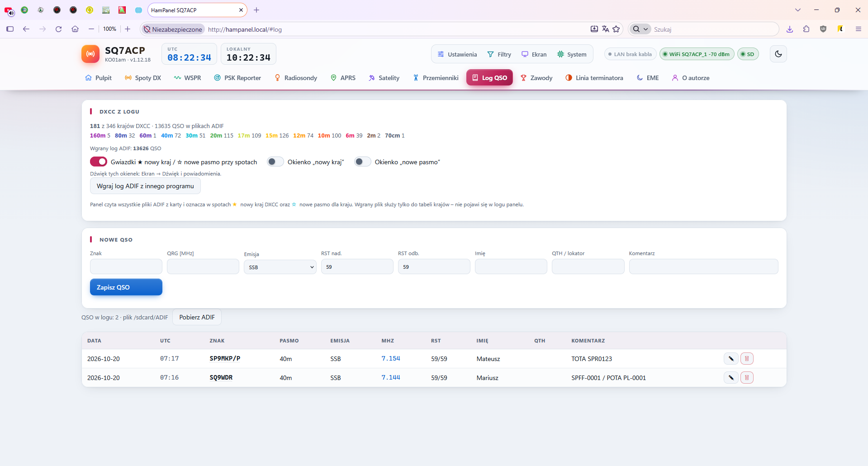Click the orange HamPanel logo icon

coord(90,54)
